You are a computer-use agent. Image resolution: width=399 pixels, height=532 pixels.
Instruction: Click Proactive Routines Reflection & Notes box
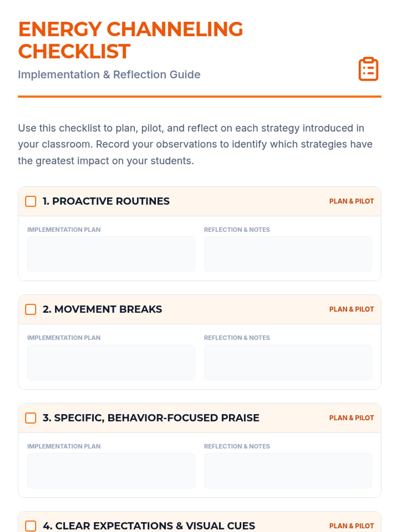[x=288, y=254]
